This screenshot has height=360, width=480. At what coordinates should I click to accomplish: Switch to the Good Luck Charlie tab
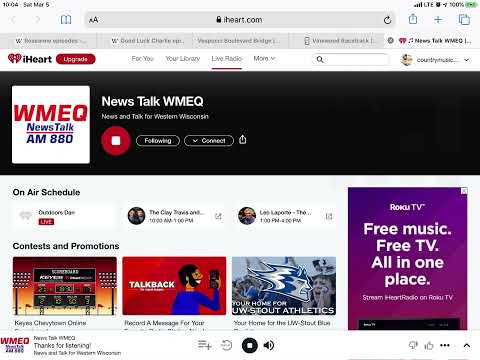pos(145,41)
